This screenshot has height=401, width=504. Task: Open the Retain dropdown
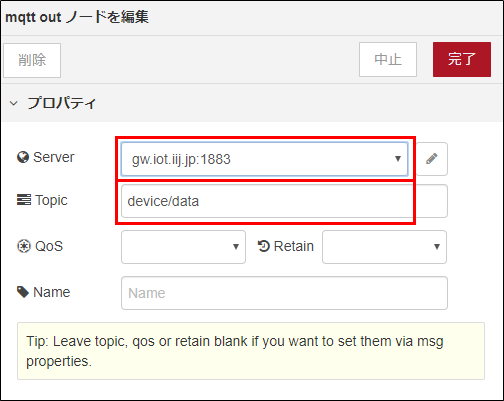pos(384,247)
